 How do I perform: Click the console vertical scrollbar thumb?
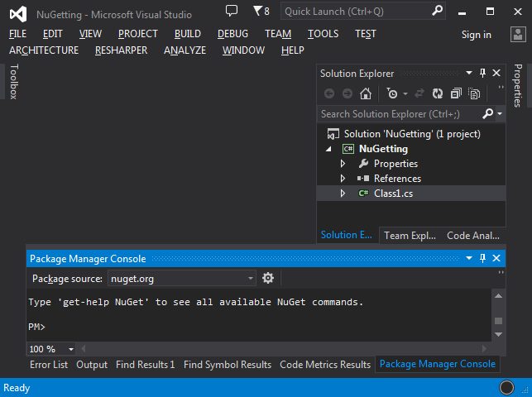coord(498,321)
